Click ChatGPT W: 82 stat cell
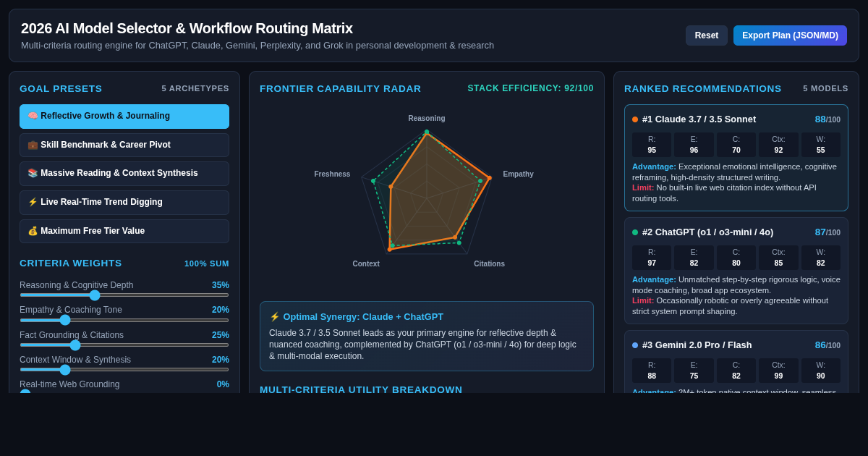The image size is (868, 456). tap(821, 258)
